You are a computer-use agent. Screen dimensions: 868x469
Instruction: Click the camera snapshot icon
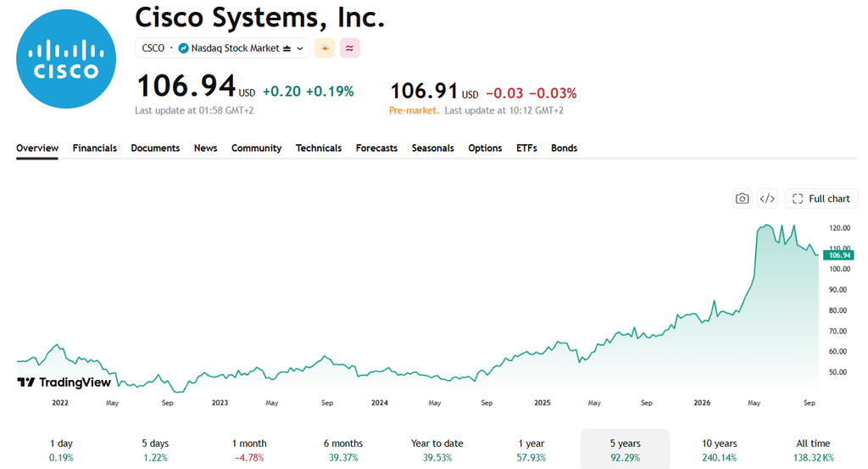tap(742, 198)
